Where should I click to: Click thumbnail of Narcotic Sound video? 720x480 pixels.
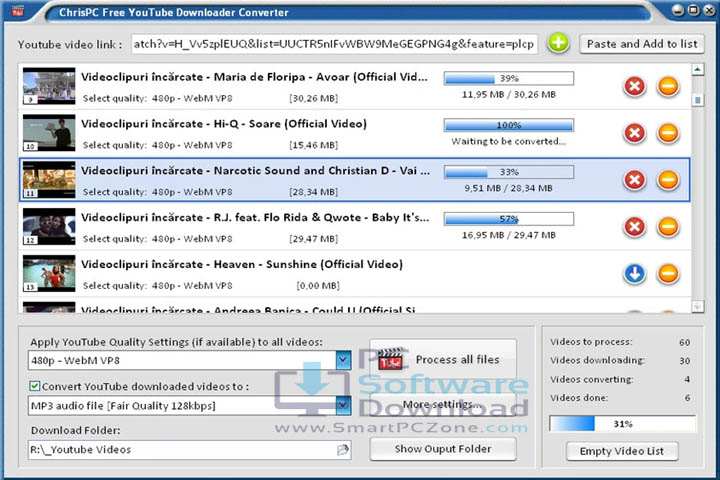(x=49, y=180)
